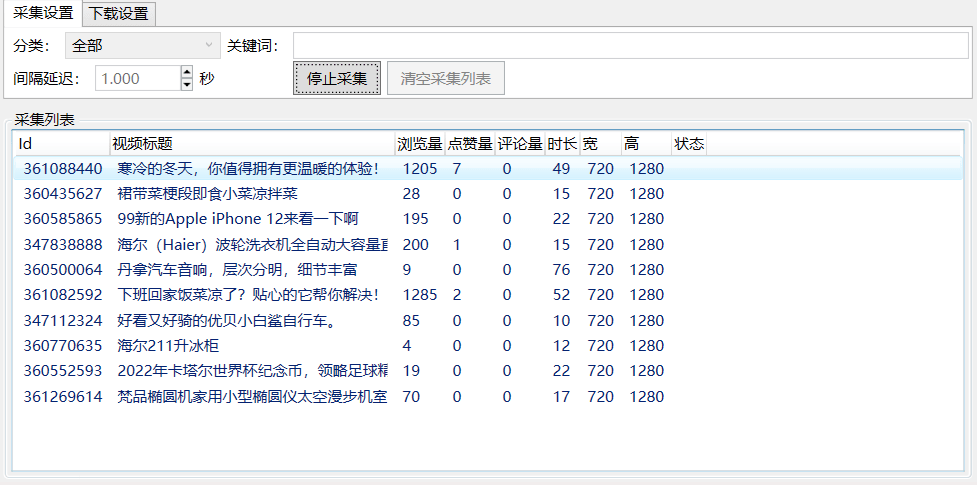This screenshot has width=977, height=485.
Task: Click the 评论量 column header
Action: 520,144
